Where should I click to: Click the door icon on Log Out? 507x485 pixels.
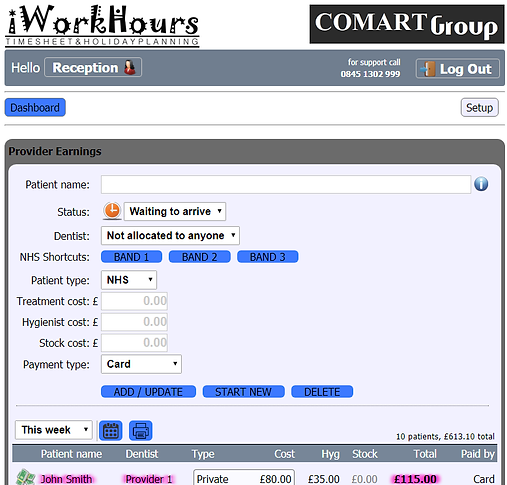(x=428, y=69)
